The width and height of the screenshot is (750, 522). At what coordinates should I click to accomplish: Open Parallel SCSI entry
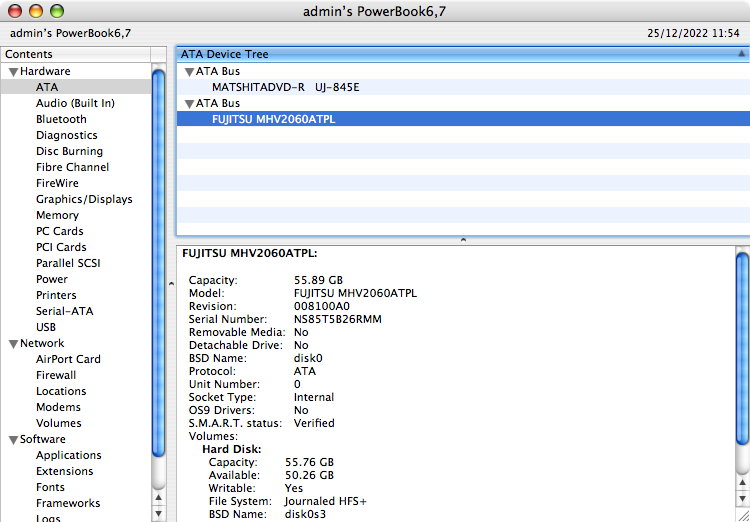tap(68, 263)
